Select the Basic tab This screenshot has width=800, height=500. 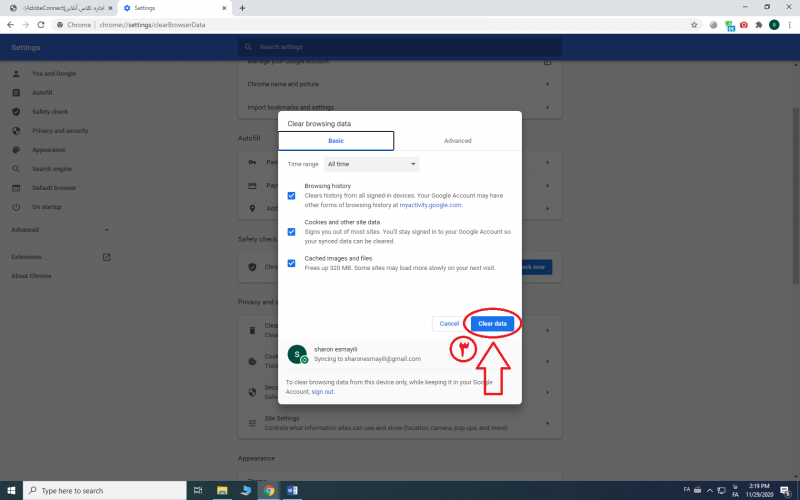(336, 141)
